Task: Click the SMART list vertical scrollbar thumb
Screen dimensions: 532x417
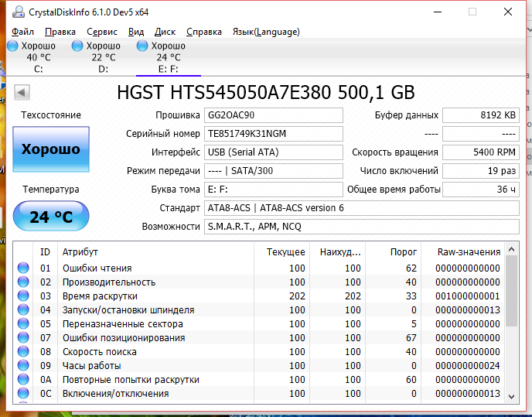Action: [x=512, y=292]
